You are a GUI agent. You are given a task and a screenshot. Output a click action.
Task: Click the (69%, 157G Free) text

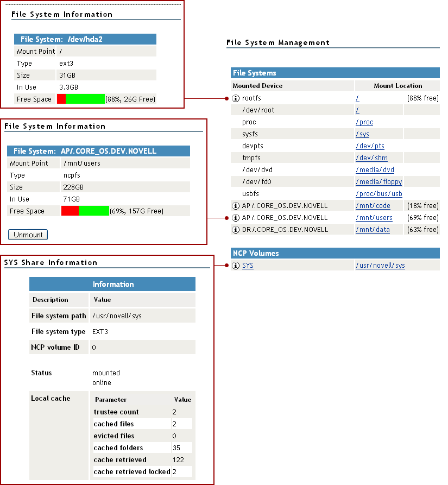136,211
